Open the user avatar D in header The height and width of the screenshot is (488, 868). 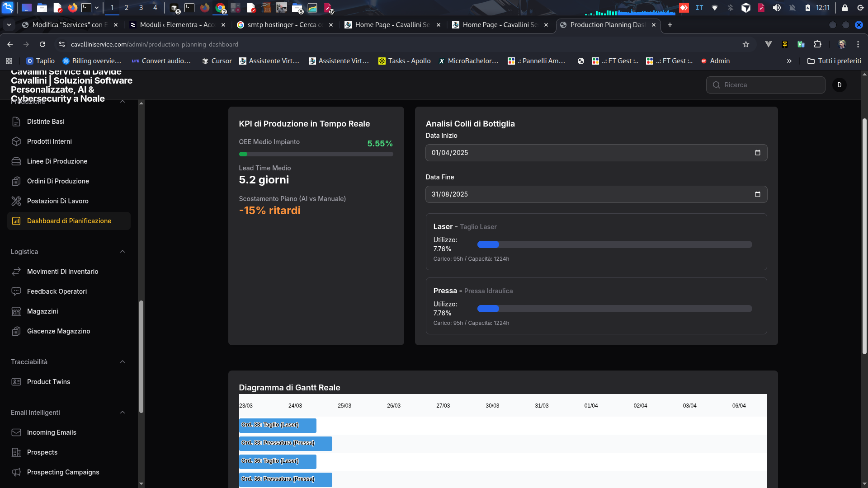[x=840, y=85]
